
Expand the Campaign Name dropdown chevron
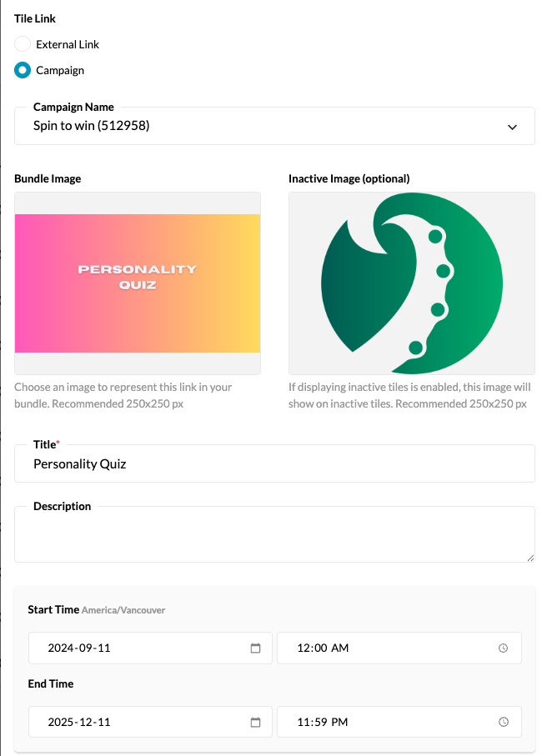click(512, 127)
